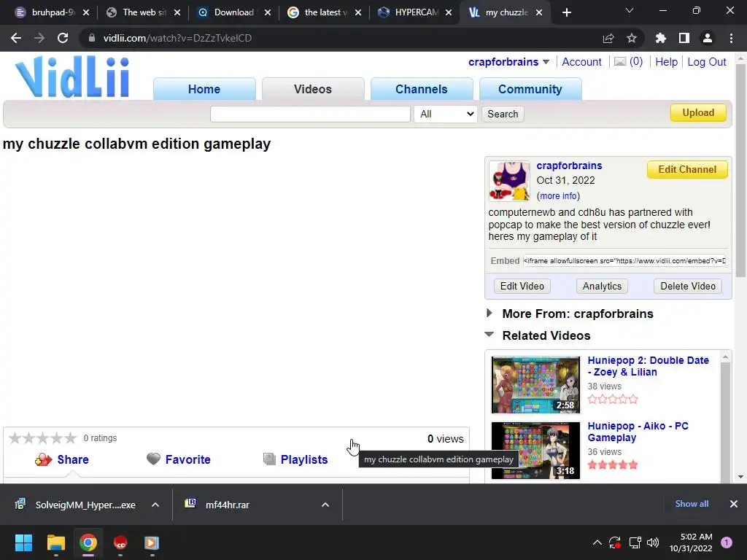This screenshot has height=560, width=747.
Task: Click the Account link
Action: coord(581,62)
